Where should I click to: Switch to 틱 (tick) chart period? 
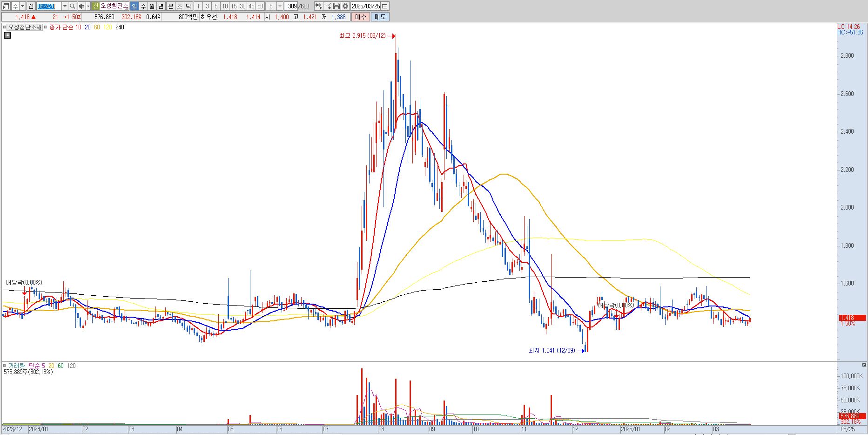click(x=188, y=6)
